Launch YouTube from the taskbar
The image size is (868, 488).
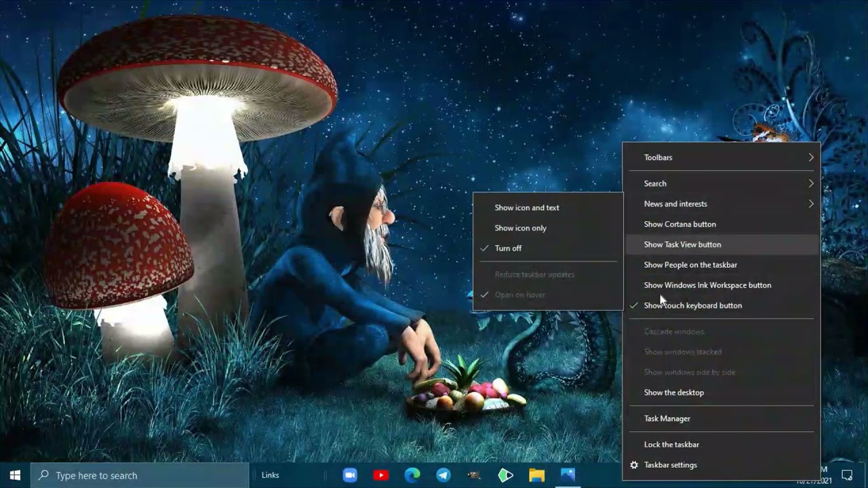pos(380,475)
